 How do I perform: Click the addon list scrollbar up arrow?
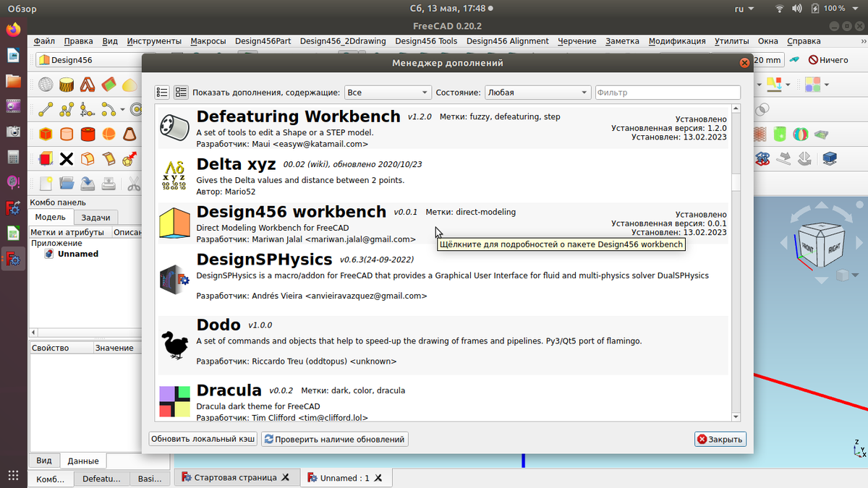[x=736, y=109]
